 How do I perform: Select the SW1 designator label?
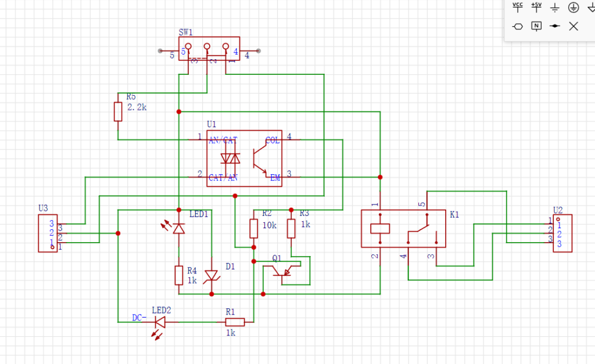(x=185, y=33)
